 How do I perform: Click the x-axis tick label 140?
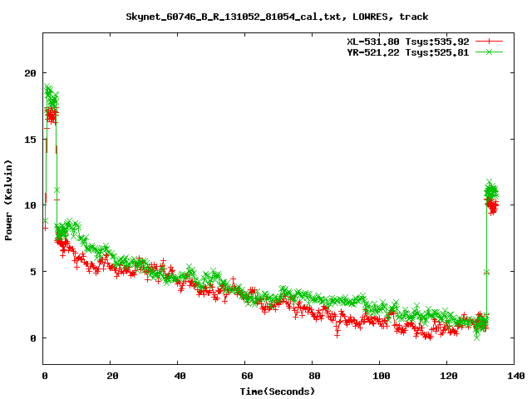(515, 376)
